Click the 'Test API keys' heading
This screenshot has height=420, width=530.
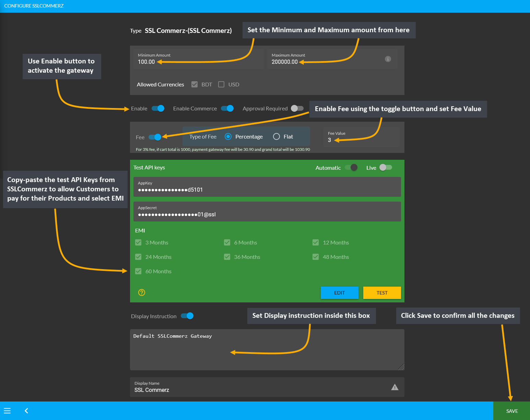pos(149,167)
